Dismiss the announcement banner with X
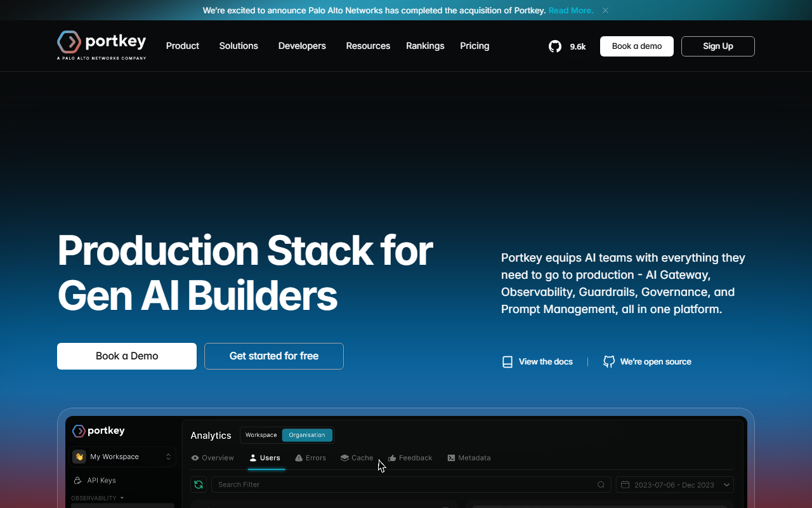The height and width of the screenshot is (508, 812). [605, 10]
